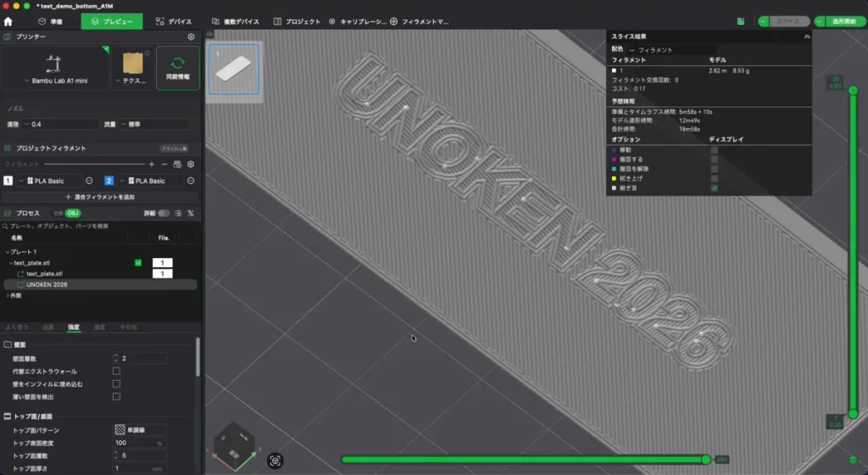868x475 pixels.
Task: Click the プロジェクトフィラメント section icon
Action: (x=8, y=148)
